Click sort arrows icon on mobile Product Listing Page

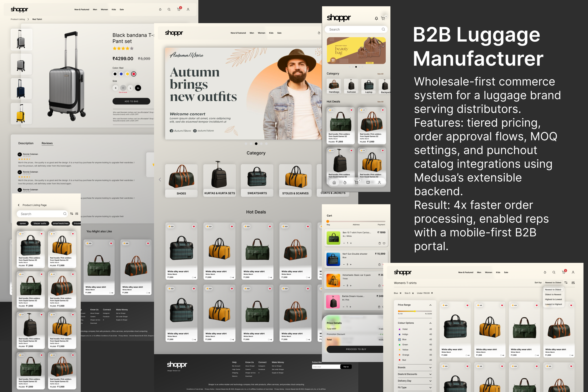point(72,214)
